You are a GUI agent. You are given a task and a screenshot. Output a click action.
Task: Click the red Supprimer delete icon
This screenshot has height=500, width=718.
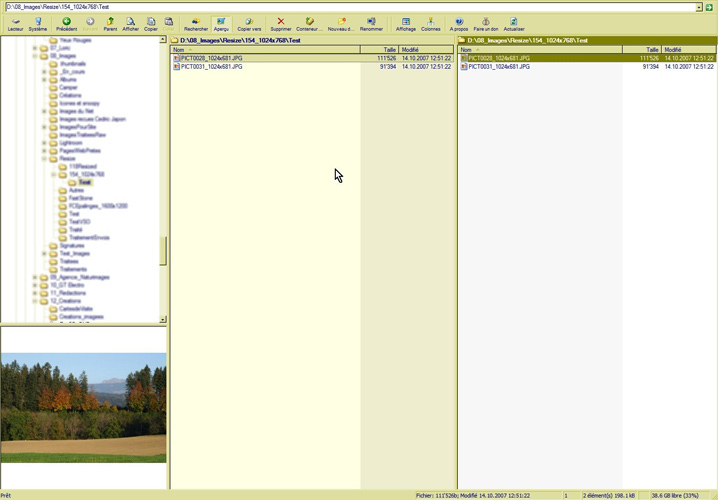click(x=281, y=23)
